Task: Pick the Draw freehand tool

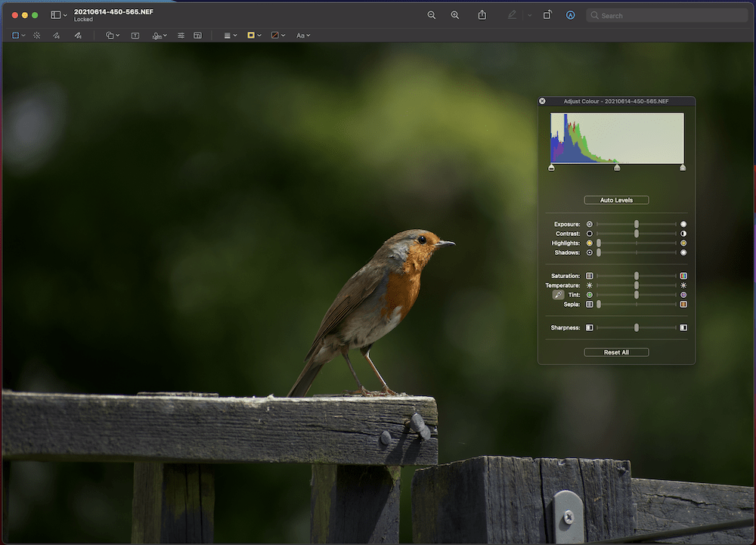Action: tap(78, 36)
